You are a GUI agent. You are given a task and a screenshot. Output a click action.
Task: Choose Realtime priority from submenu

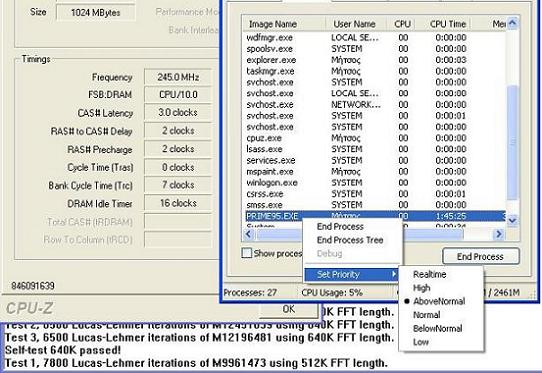(430, 274)
